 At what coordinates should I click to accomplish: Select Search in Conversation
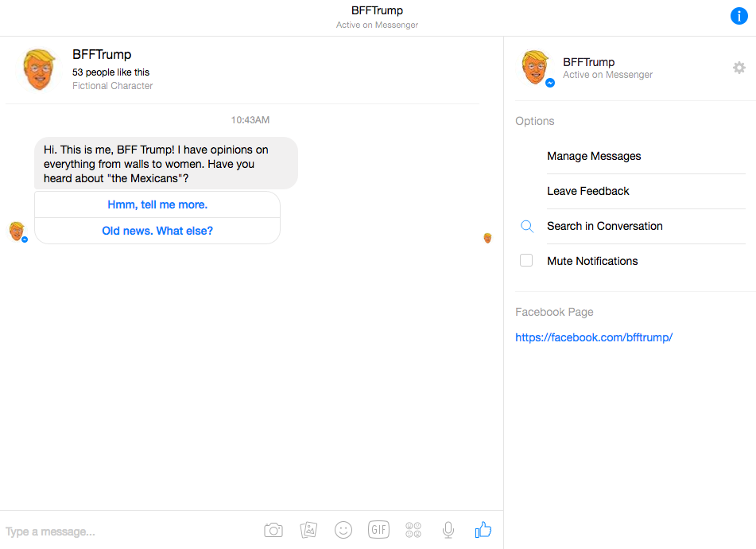click(x=605, y=226)
